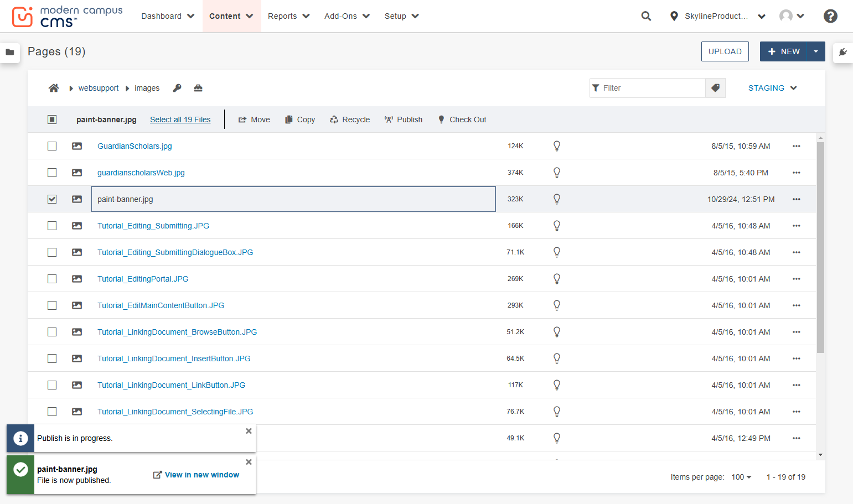The height and width of the screenshot is (504, 853).
Task: Click View in new window link
Action: pos(196,475)
